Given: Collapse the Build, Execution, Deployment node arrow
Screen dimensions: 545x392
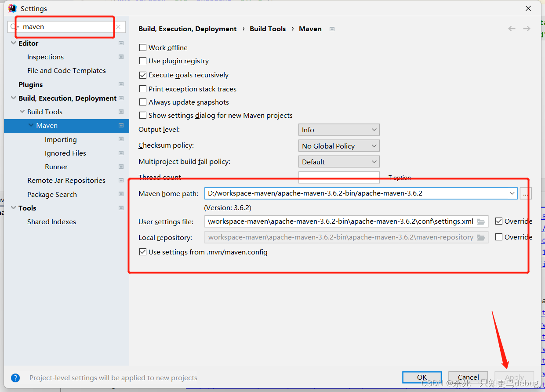Looking at the screenshot, I should (x=13, y=98).
